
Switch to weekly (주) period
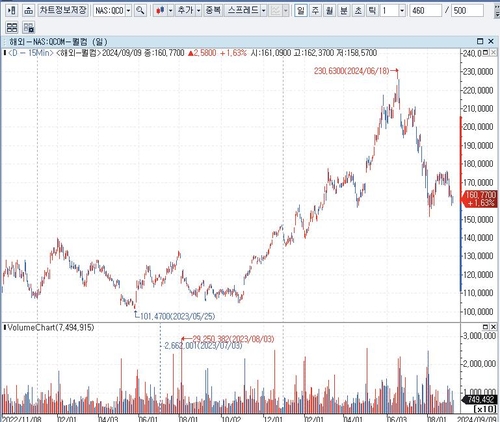pos(315,11)
